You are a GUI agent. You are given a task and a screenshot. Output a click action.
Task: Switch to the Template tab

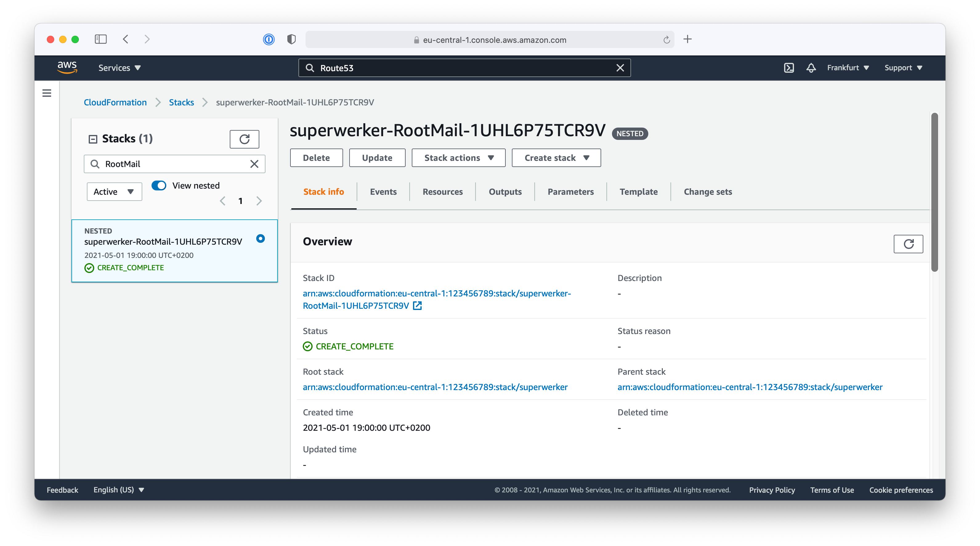click(x=638, y=192)
